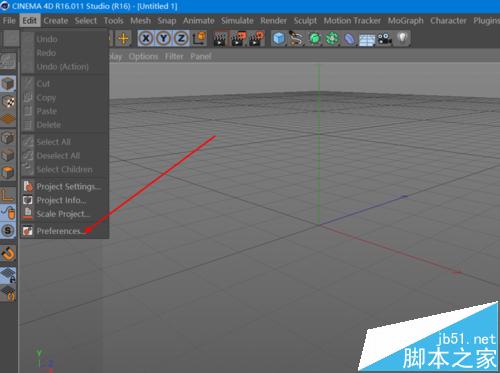The width and height of the screenshot is (500, 373).
Task: Switch to Polygons mode
Action: point(8,173)
